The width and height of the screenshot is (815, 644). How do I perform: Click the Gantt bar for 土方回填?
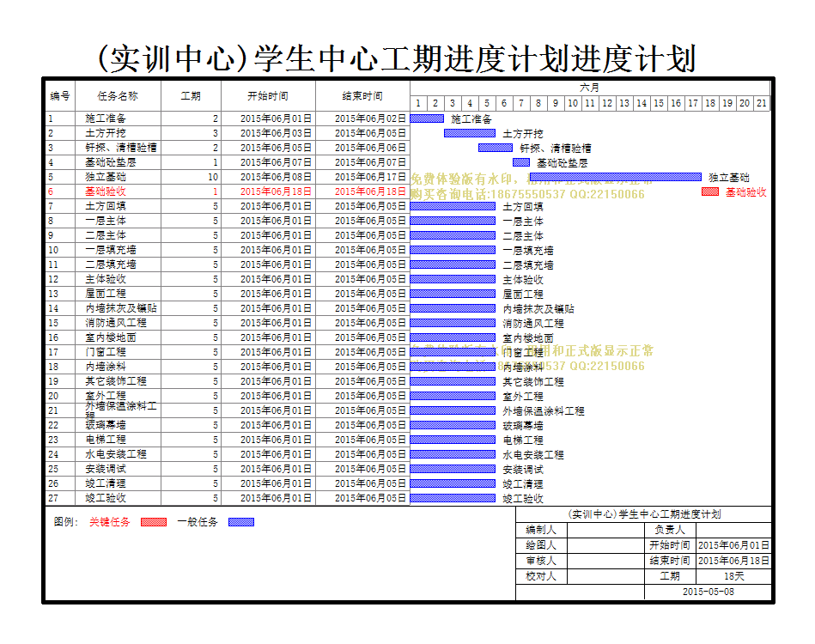[453, 206]
